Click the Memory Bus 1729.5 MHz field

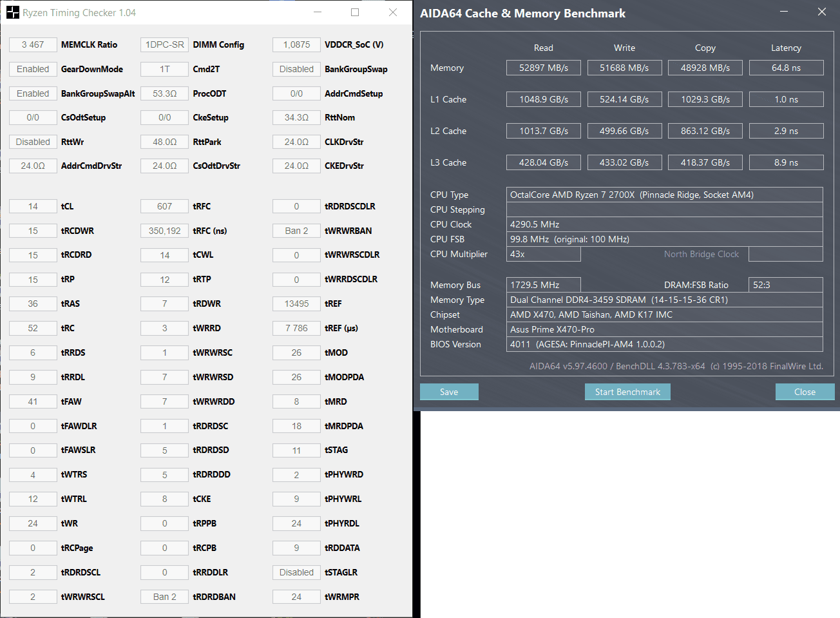coord(544,285)
